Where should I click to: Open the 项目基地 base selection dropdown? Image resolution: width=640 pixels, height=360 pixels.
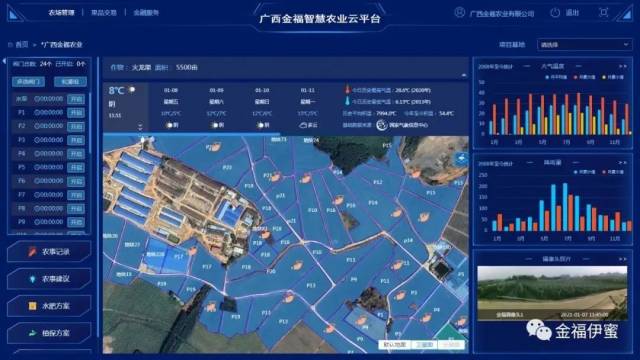pyautogui.click(x=584, y=44)
